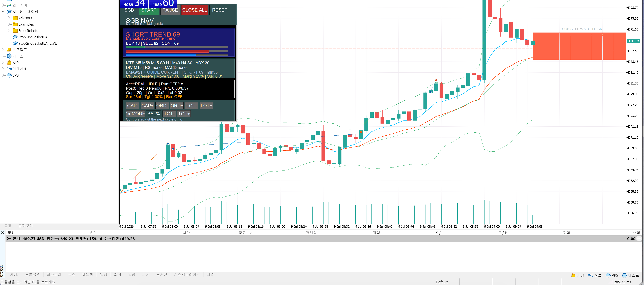
Task: Click the connection signal bars icon
Action: tap(610, 282)
